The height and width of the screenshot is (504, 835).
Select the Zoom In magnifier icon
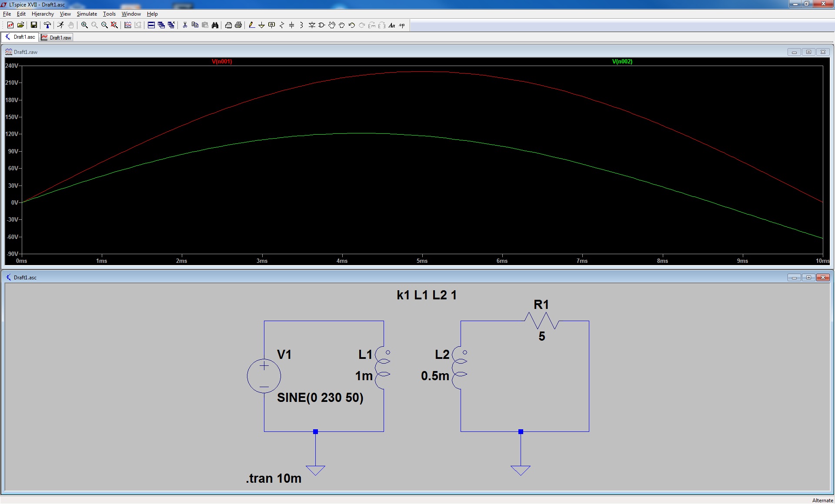(84, 25)
